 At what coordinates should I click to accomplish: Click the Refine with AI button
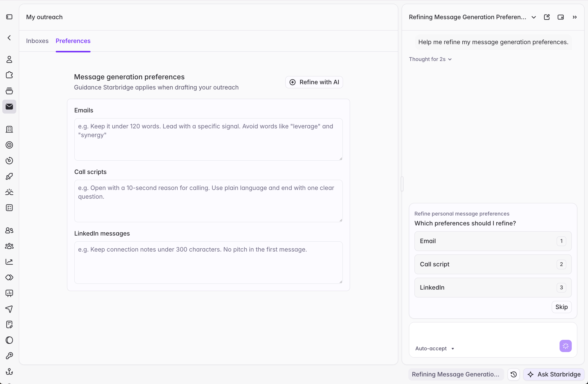(314, 82)
